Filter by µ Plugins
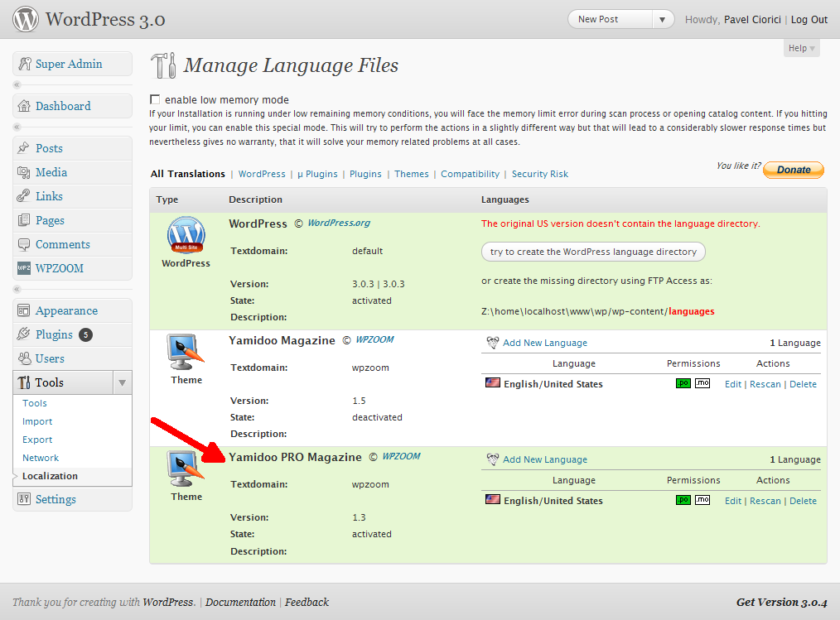Image resolution: width=840 pixels, height=620 pixels. (x=317, y=174)
